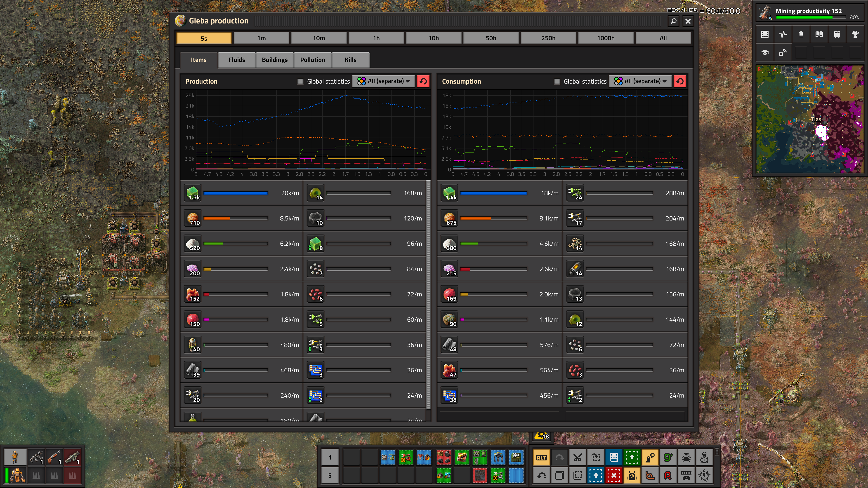Select the 250h time range

[548, 38]
